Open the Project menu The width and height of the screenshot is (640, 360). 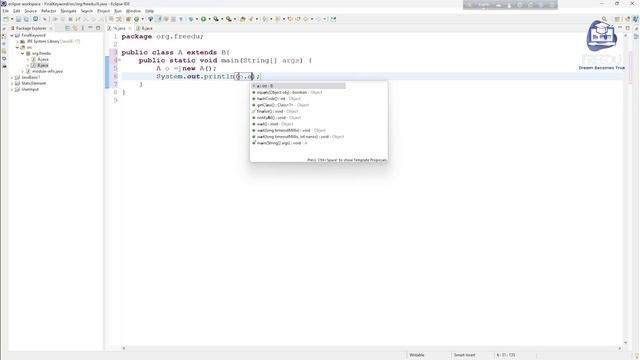[x=103, y=11]
